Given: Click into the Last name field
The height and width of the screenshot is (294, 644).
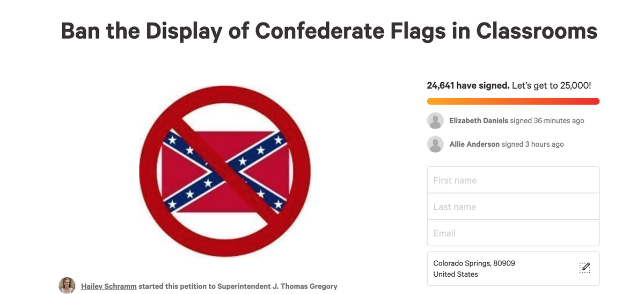Looking at the screenshot, I should click(x=513, y=207).
